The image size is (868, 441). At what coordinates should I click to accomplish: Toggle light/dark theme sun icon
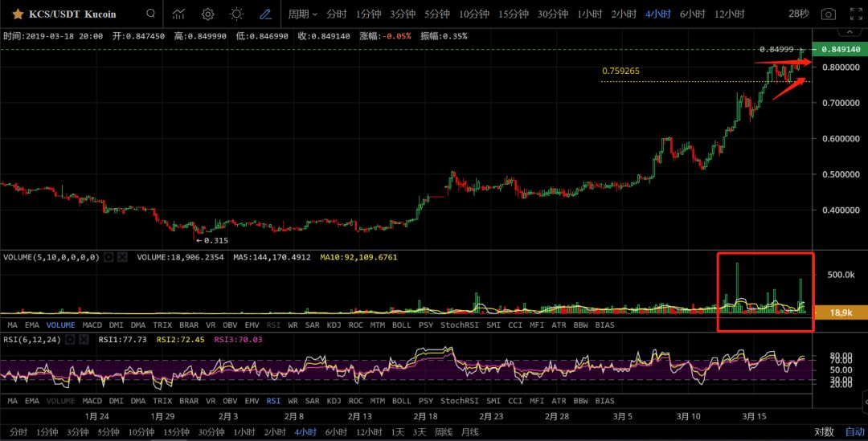(x=236, y=14)
